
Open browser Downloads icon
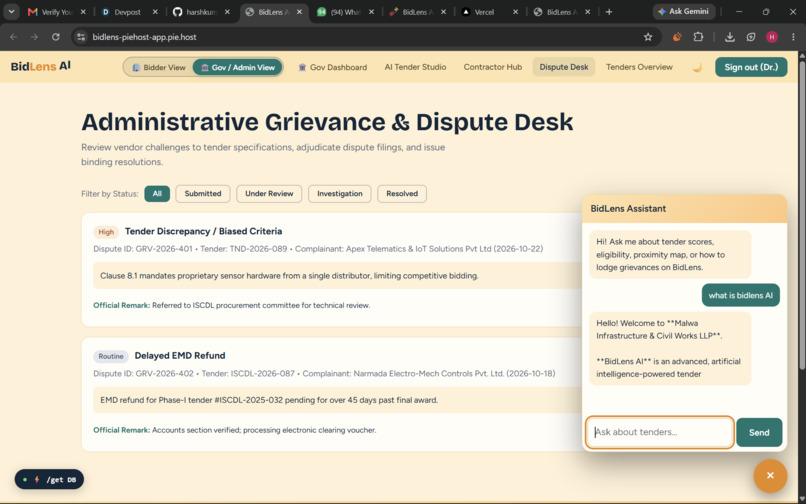(729, 37)
